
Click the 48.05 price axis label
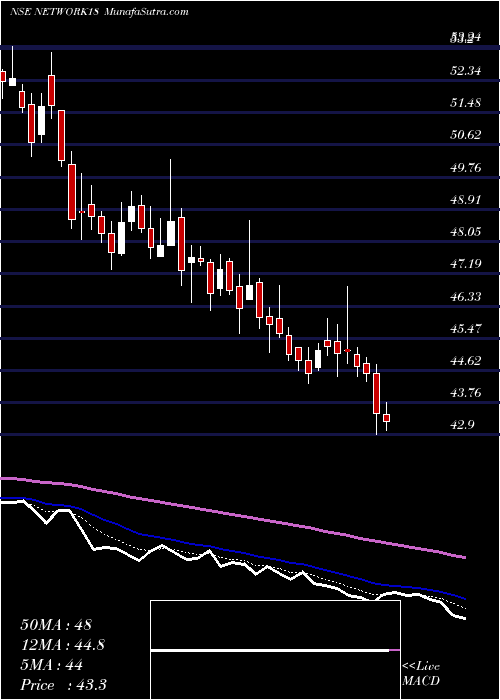click(x=466, y=231)
